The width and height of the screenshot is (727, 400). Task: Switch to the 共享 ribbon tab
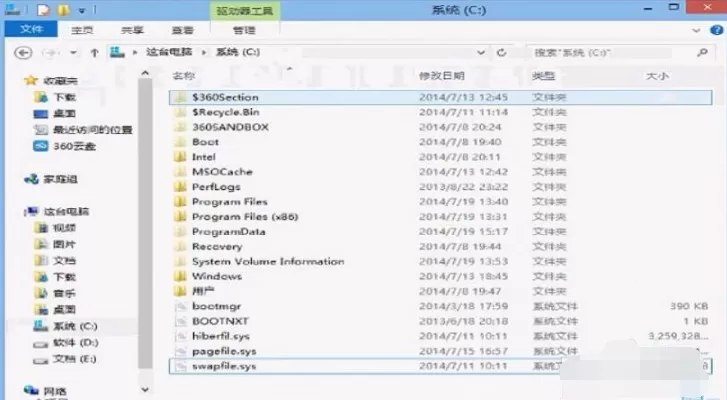[132, 30]
